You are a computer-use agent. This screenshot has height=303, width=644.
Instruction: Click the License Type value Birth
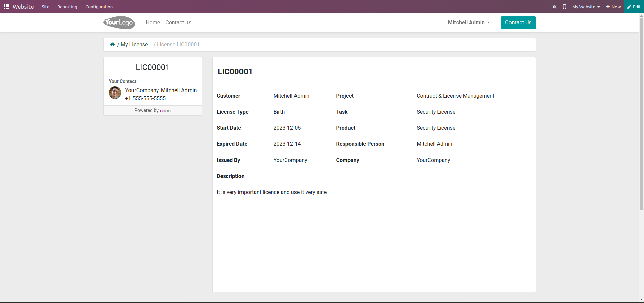pyautogui.click(x=279, y=112)
